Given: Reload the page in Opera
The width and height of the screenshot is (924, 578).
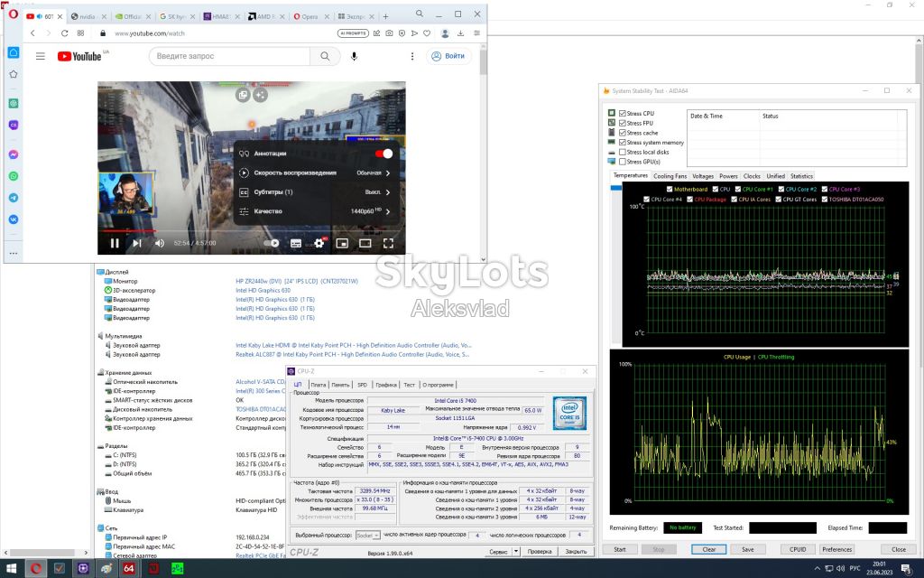Looking at the screenshot, I should 64,33.
